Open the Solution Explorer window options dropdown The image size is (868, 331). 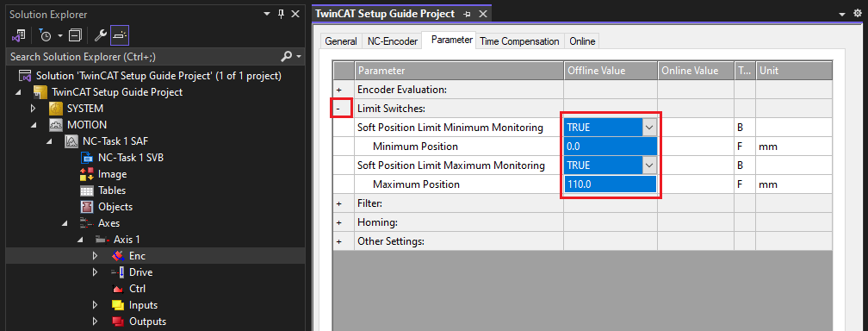[x=267, y=14]
